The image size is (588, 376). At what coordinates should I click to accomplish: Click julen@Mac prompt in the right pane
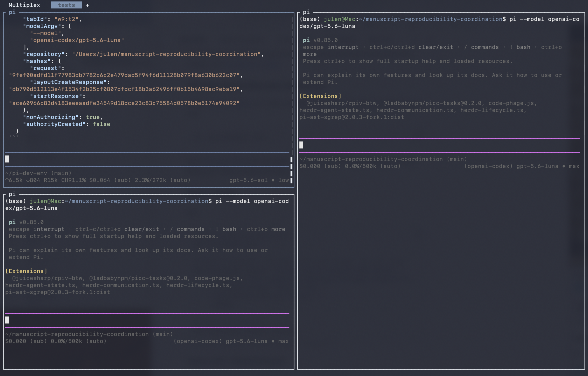[339, 19]
